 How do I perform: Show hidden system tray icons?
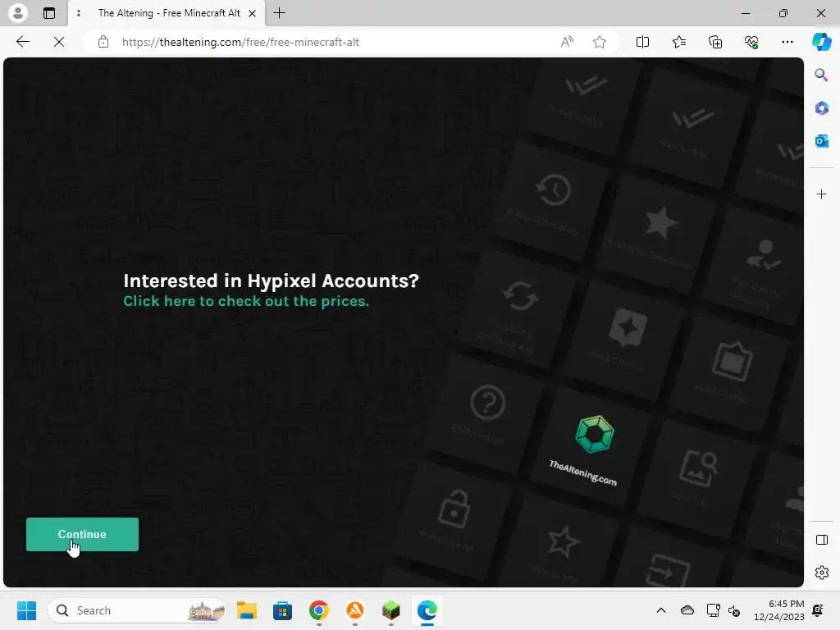tap(661, 610)
